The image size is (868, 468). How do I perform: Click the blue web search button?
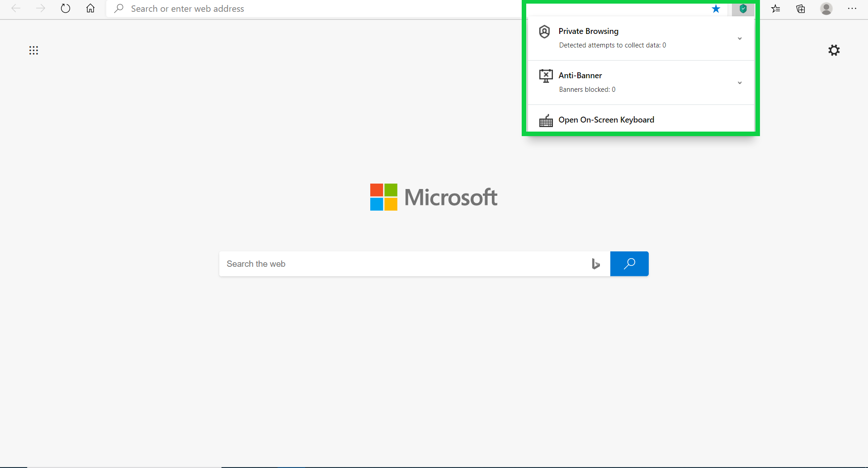tap(629, 264)
